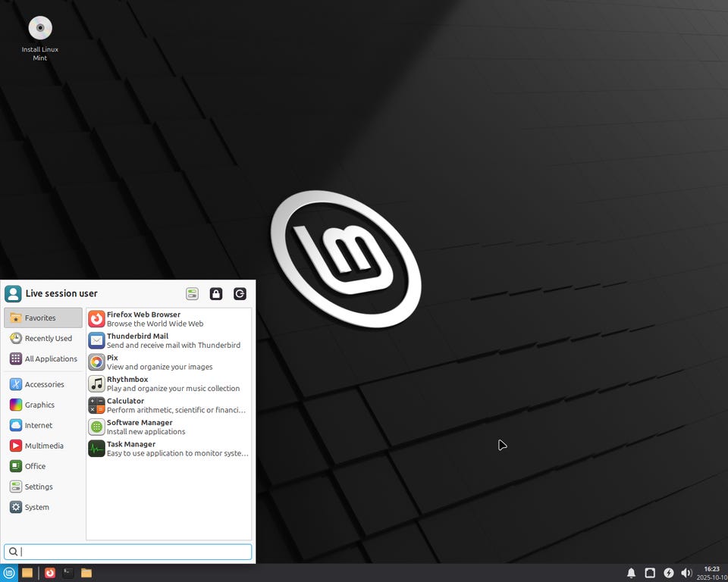Image resolution: width=728 pixels, height=582 pixels.
Task: Click the Lock Screen button in menu header
Action: [216, 294]
